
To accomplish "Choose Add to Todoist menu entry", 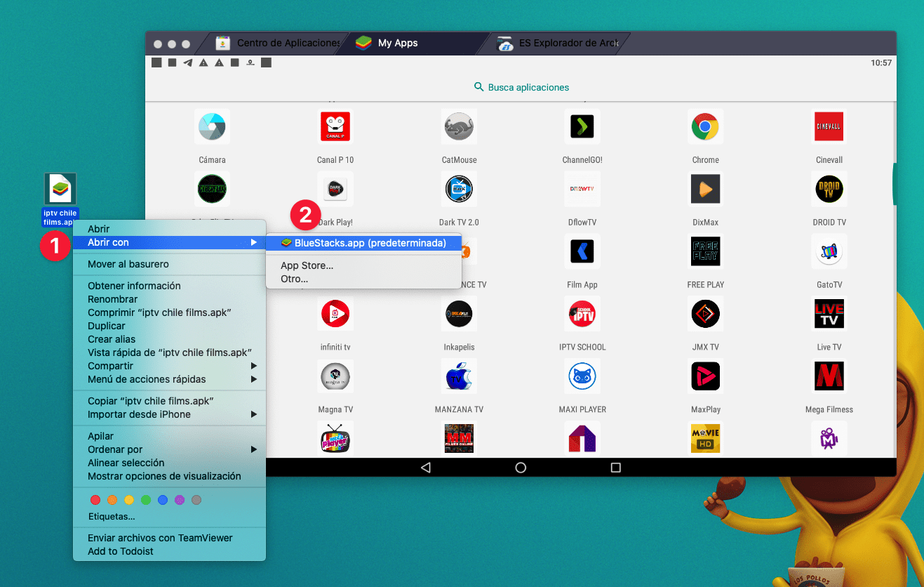I will coord(169,551).
